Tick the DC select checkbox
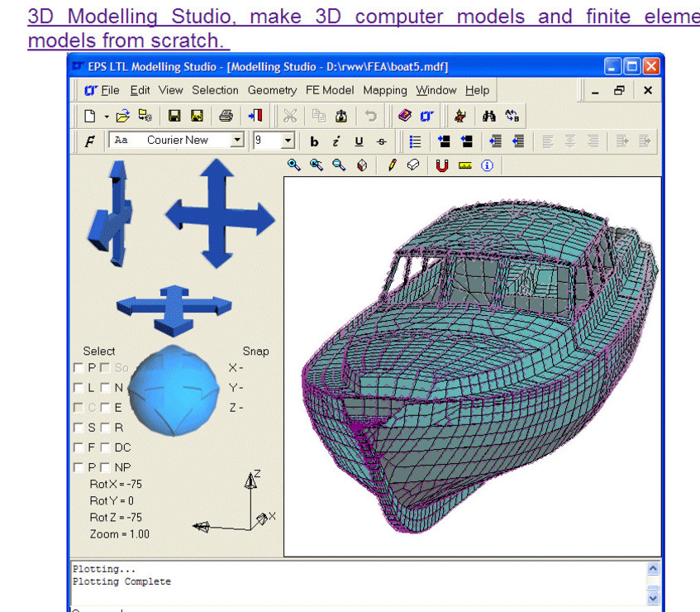 tap(105, 447)
